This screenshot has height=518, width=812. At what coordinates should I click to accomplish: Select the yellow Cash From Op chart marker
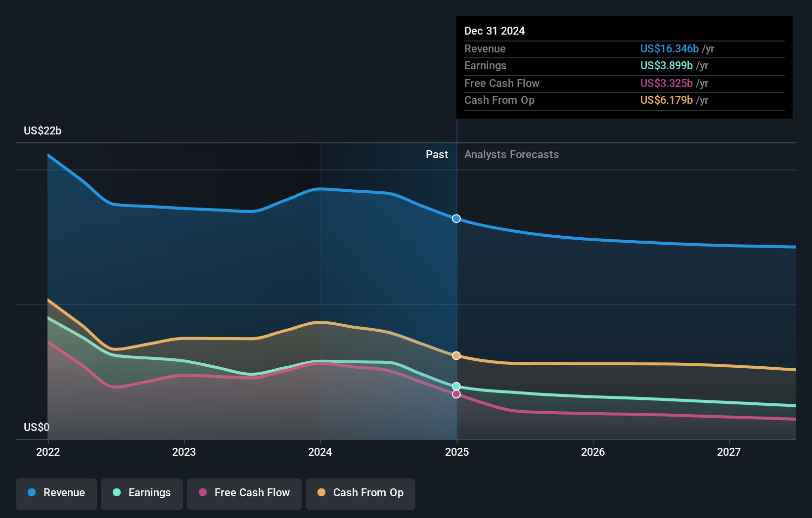(456, 355)
